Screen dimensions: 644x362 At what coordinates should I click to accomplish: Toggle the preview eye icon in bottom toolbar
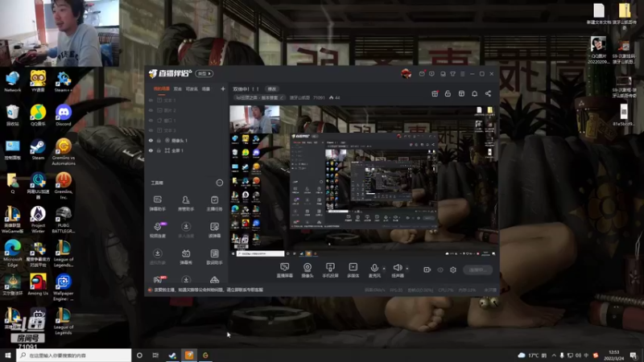click(x=440, y=269)
